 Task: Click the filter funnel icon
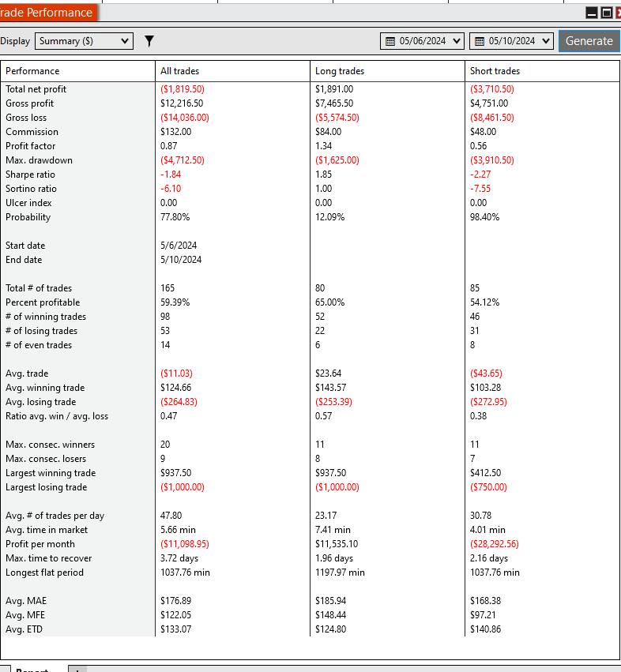[149, 41]
